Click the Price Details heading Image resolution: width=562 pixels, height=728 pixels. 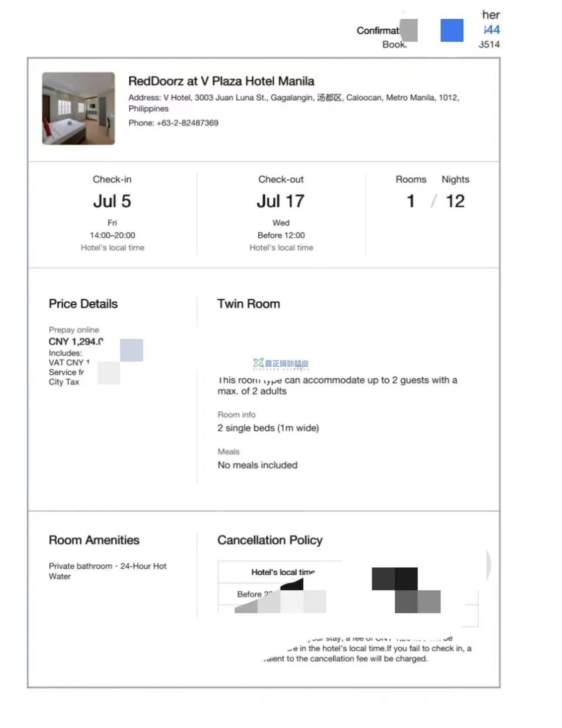(83, 304)
